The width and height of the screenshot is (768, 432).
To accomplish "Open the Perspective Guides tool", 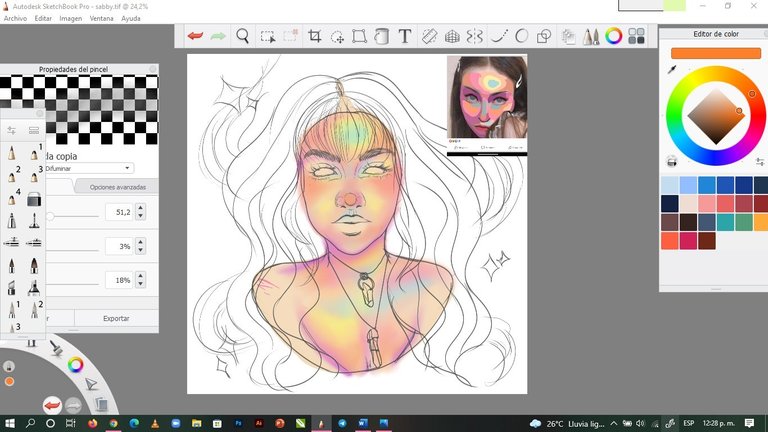I will click(452, 36).
